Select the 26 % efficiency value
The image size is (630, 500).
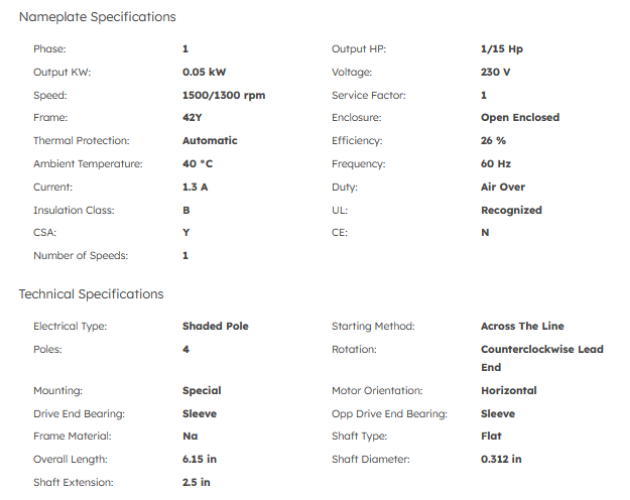[x=493, y=141]
